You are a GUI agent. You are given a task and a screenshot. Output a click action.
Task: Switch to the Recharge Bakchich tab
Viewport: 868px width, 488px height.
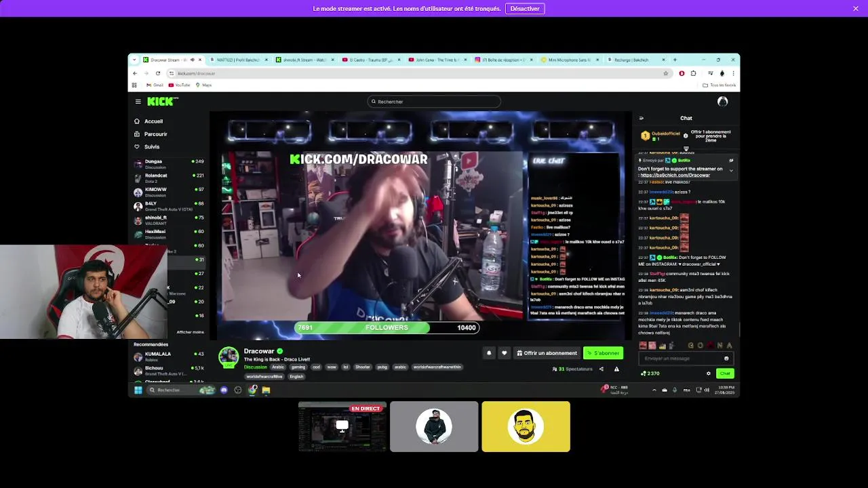(x=636, y=60)
